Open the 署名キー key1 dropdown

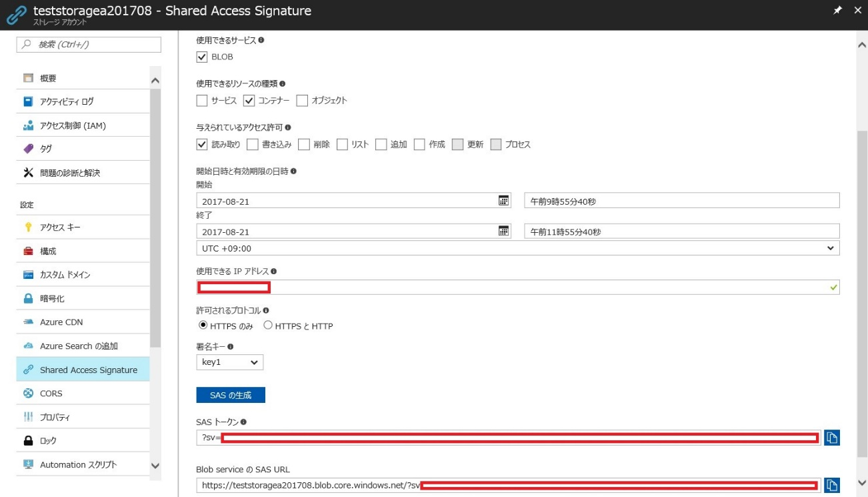click(x=230, y=362)
